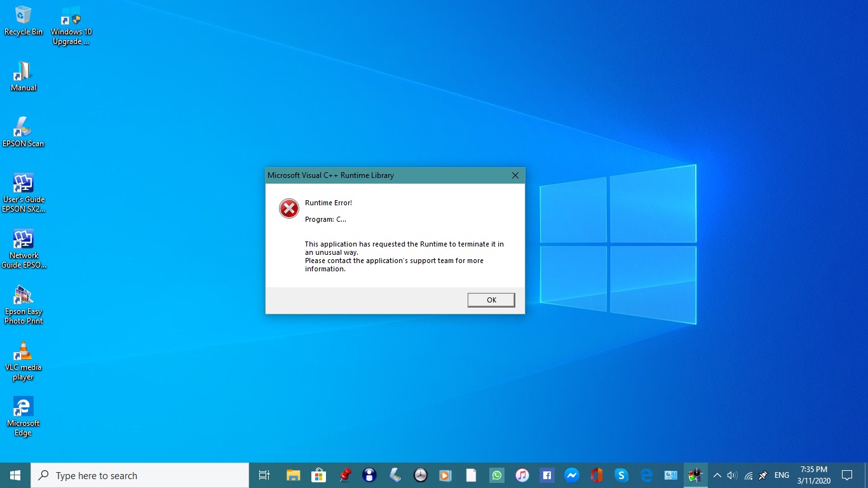This screenshot has height=488, width=868.
Task: Click the dialog title 'Microsoft Visual C++ Runtime Library'
Action: point(330,175)
